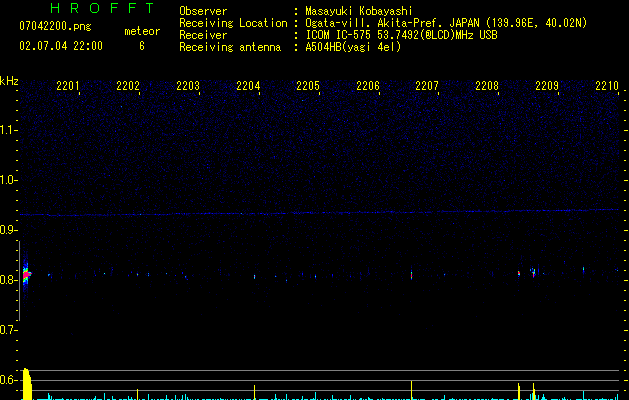Click the 2210 time marker
Screen dimensions: 629x400
[607, 86]
